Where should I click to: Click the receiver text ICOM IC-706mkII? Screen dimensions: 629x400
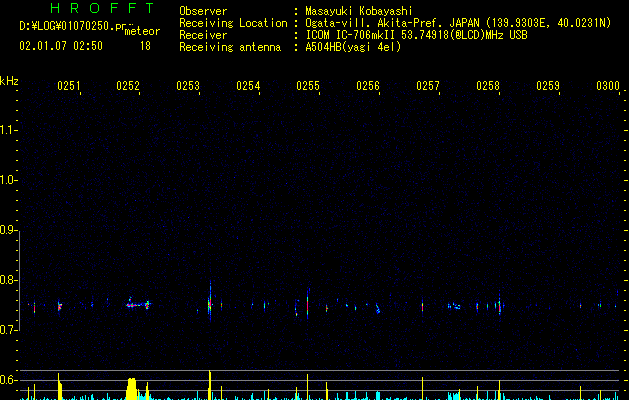coord(351,35)
